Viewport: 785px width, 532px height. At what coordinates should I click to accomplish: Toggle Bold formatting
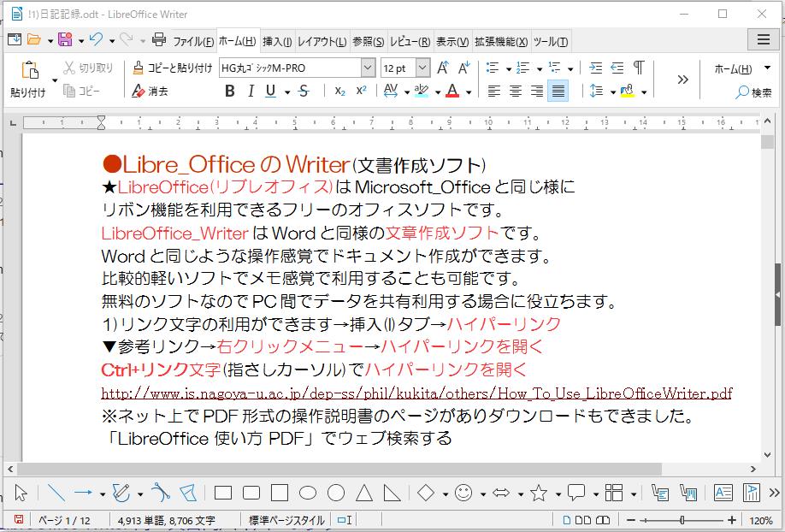tap(230, 91)
